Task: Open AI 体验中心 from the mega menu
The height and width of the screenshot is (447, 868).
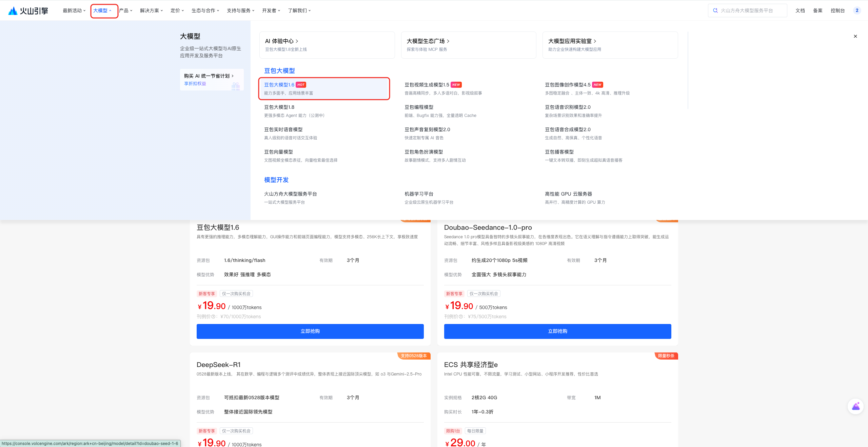Action: [x=280, y=41]
